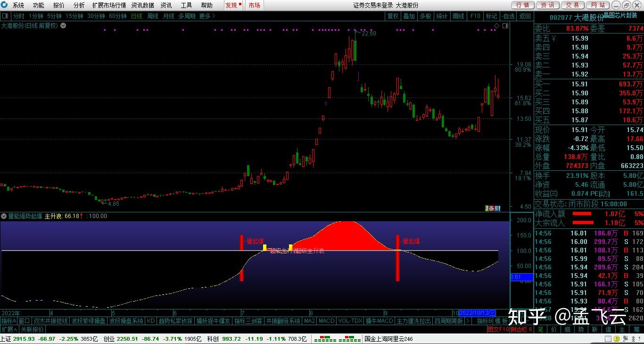This screenshot has height=344, width=644.
Task: Click the 资讯 top-right button
Action: click(x=547, y=5)
